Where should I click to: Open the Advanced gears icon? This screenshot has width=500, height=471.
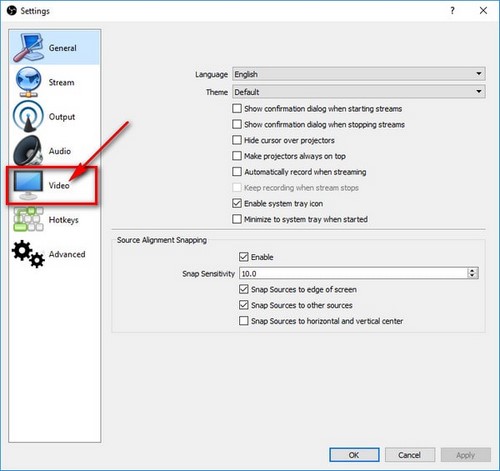click(28, 254)
